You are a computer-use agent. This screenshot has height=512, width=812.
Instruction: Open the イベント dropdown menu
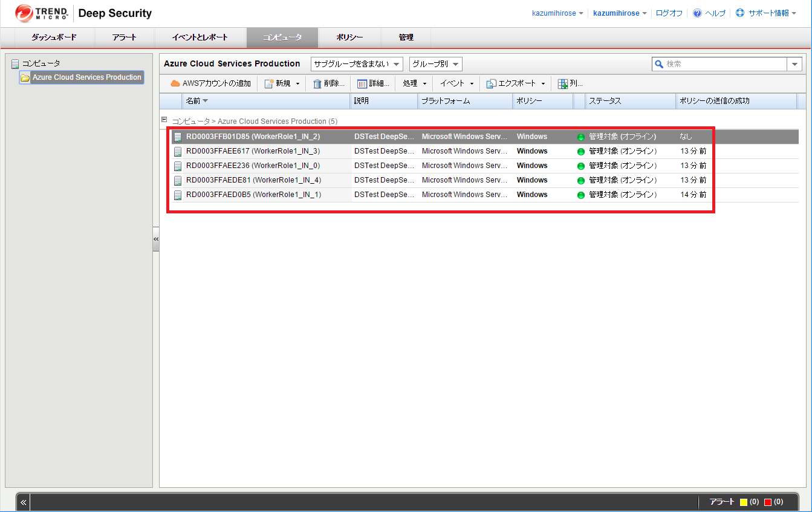coord(456,83)
